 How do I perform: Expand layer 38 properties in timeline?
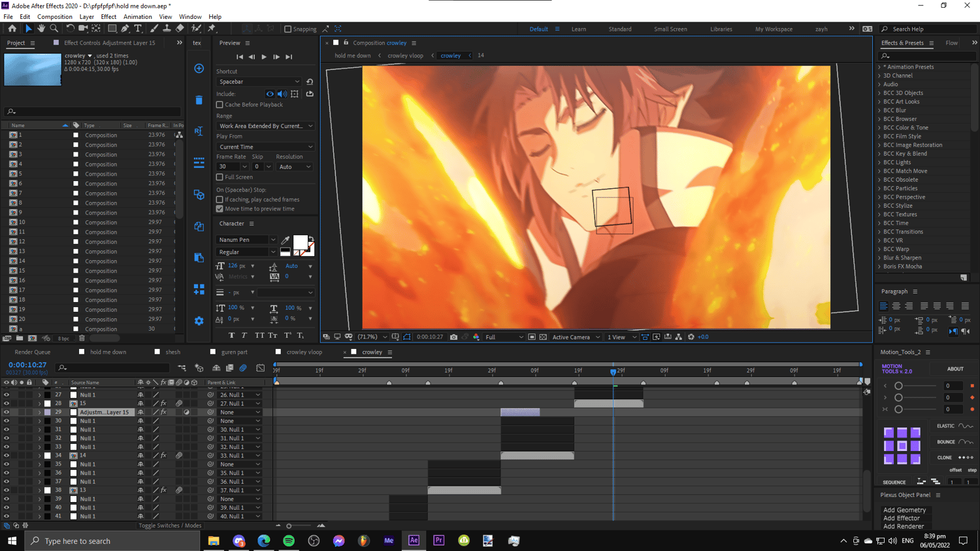tap(39, 490)
